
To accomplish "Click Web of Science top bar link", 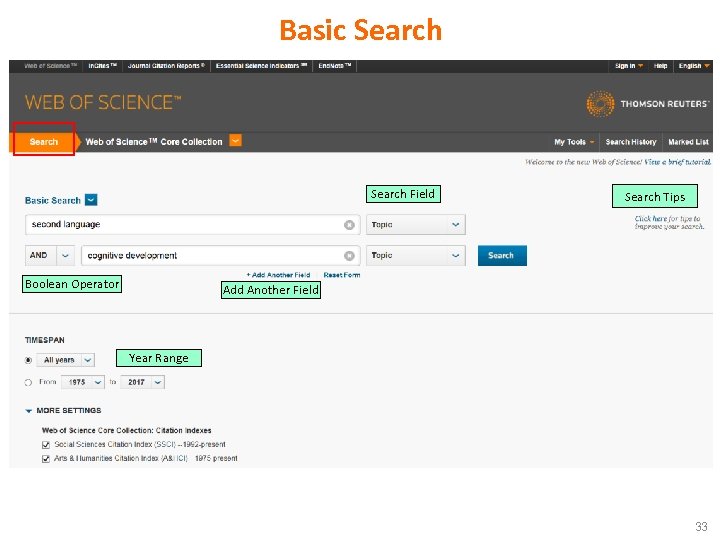I will [51, 66].
